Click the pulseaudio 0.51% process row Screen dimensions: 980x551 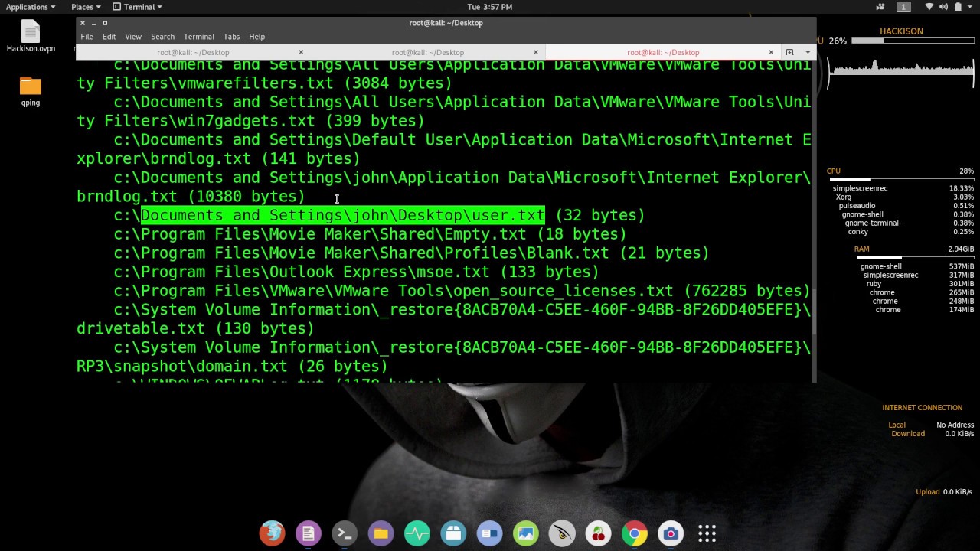pyautogui.click(x=906, y=206)
